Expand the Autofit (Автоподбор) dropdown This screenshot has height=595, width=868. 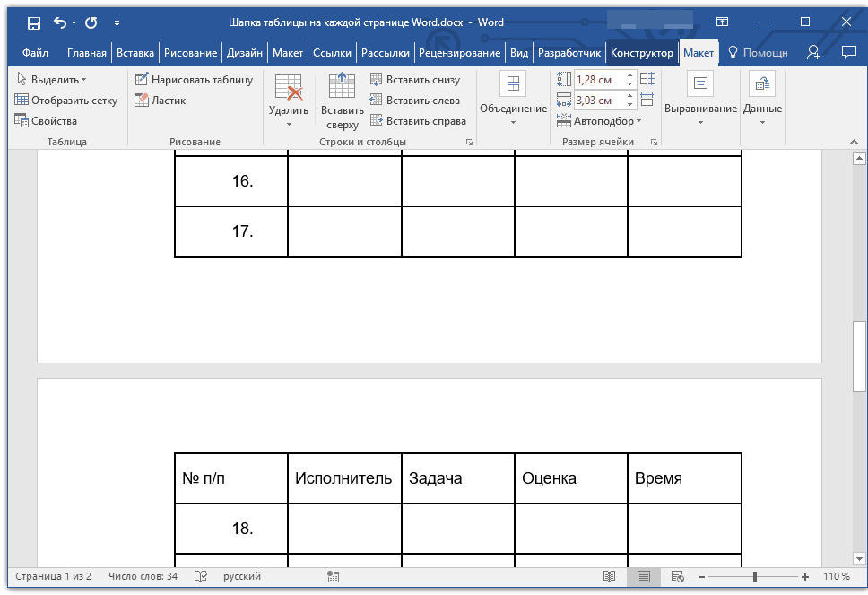[606, 121]
